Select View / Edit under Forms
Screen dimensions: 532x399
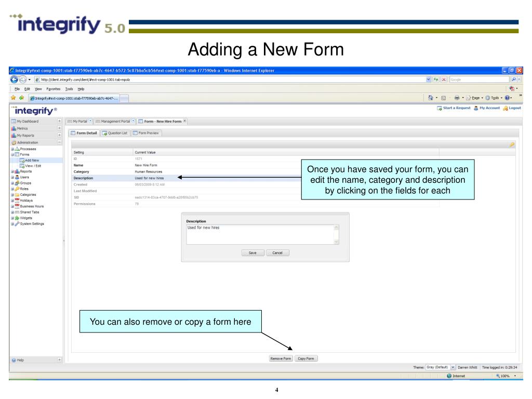(33, 166)
